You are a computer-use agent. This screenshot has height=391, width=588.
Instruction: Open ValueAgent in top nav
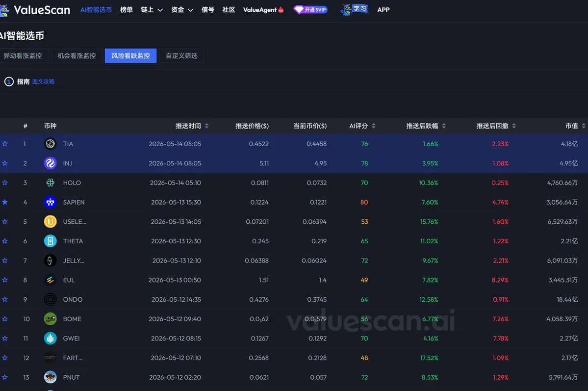(x=264, y=10)
